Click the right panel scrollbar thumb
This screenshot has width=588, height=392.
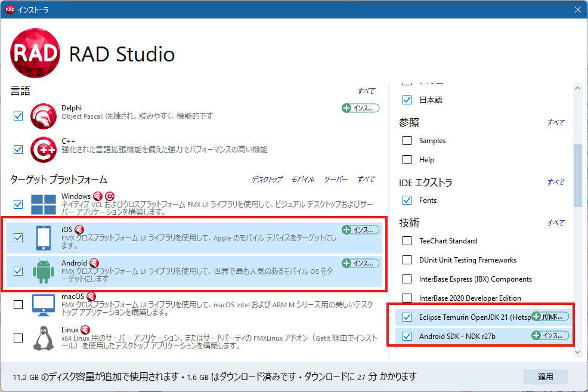pos(577,175)
